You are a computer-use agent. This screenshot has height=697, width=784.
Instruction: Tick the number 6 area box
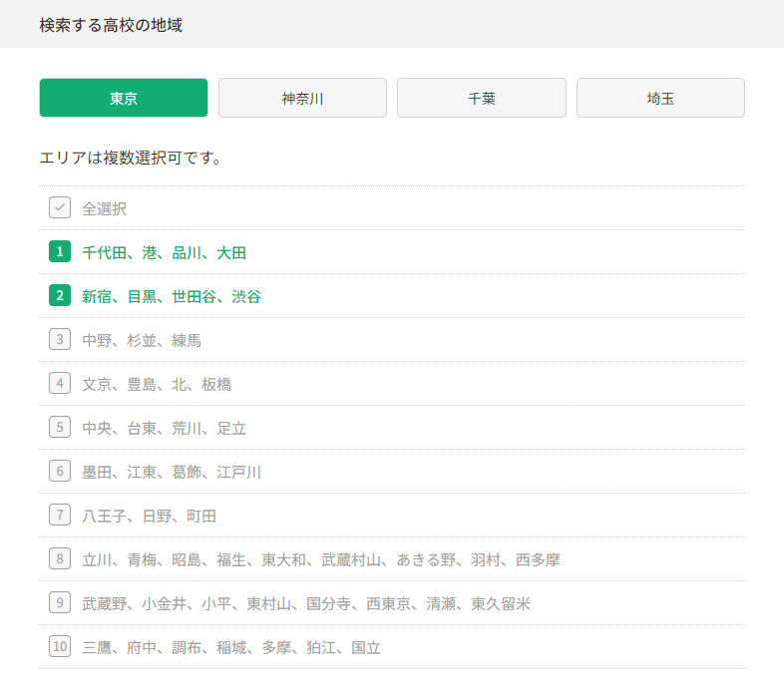point(60,471)
